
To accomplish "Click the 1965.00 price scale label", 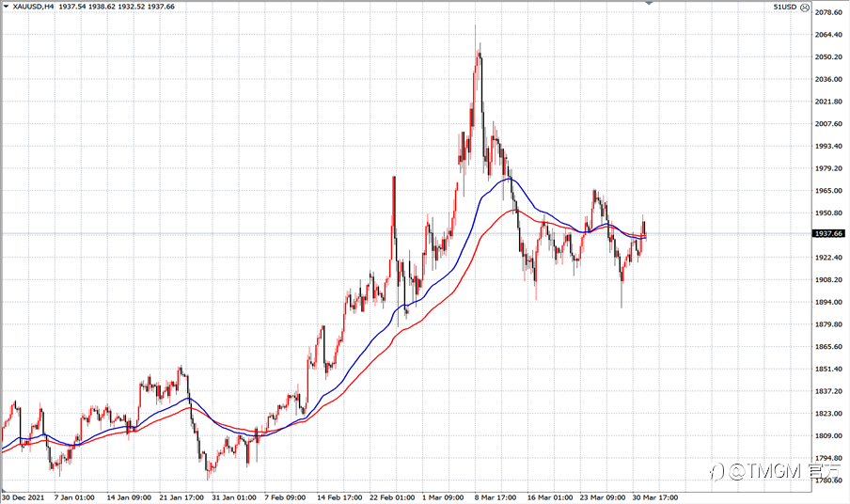I will tap(828, 191).
